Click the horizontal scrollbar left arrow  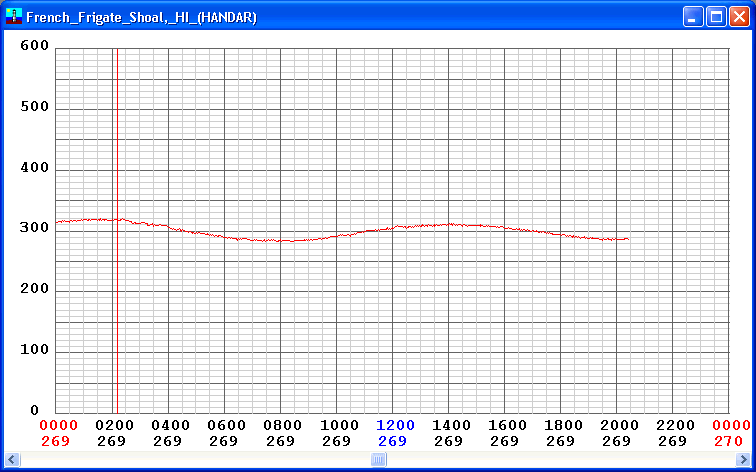pos(13,460)
